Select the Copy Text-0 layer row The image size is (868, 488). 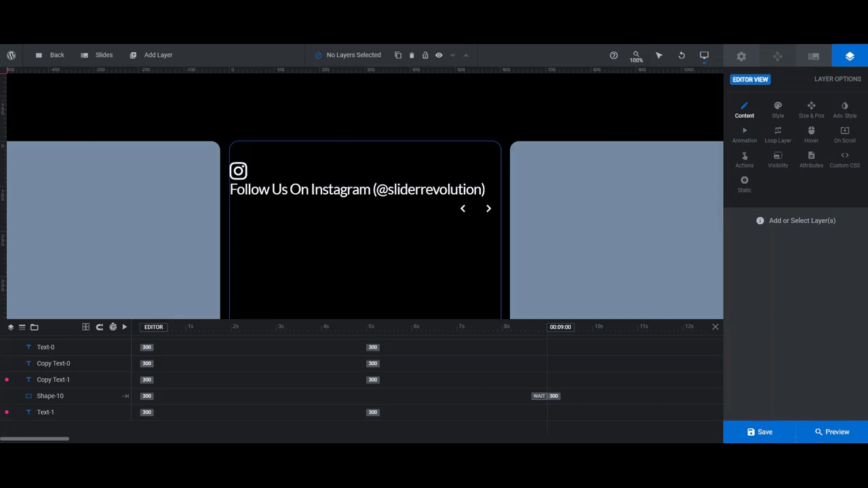coord(66,363)
